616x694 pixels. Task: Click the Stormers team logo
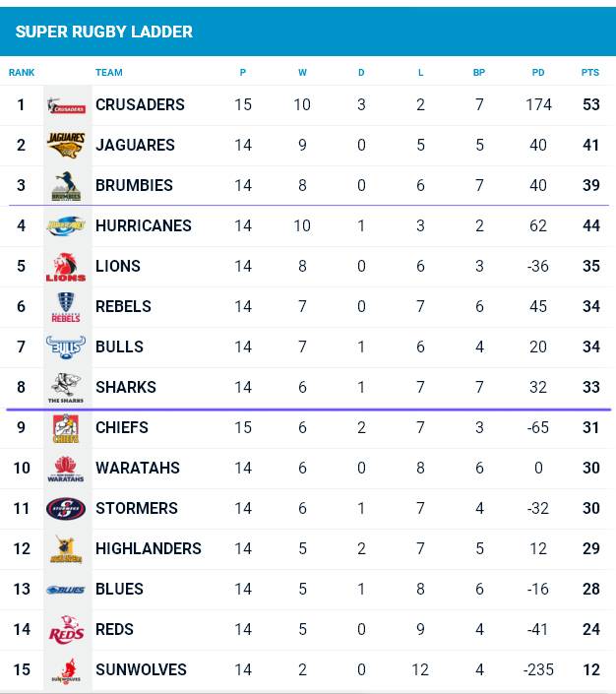(66, 509)
